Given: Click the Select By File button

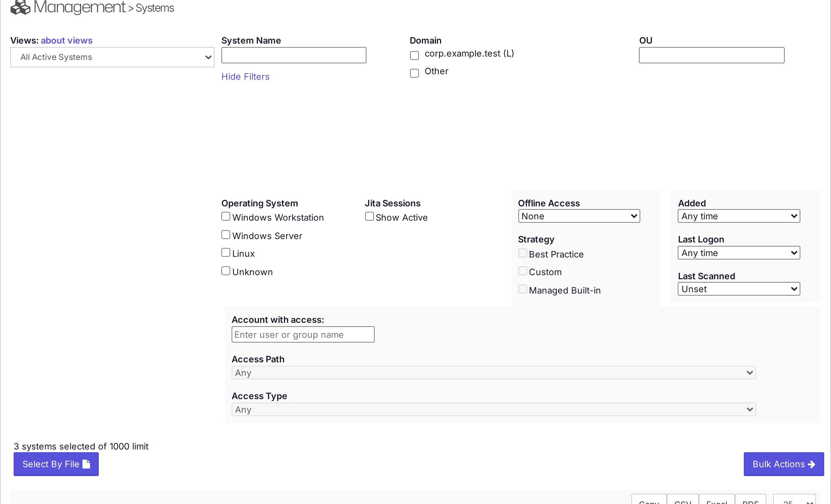Looking at the screenshot, I should [56, 464].
